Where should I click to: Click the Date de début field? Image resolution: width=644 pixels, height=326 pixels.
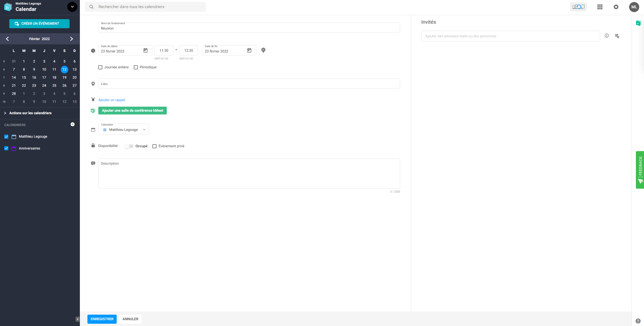125,50
